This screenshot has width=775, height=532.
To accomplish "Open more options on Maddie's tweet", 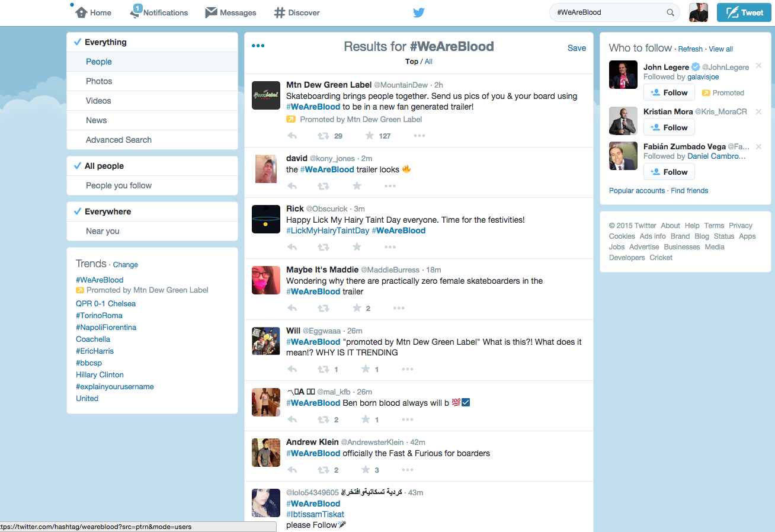I will (x=399, y=308).
